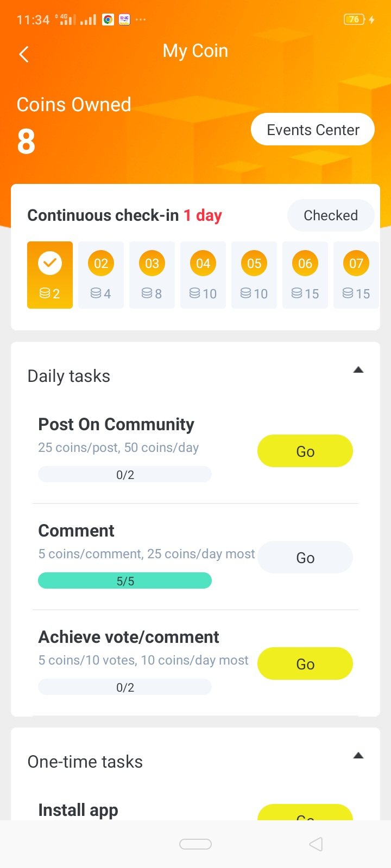Tap the day 03 coin badge
This screenshot has height=868, width=391.
pyautogui.click(x=152, y=264)
